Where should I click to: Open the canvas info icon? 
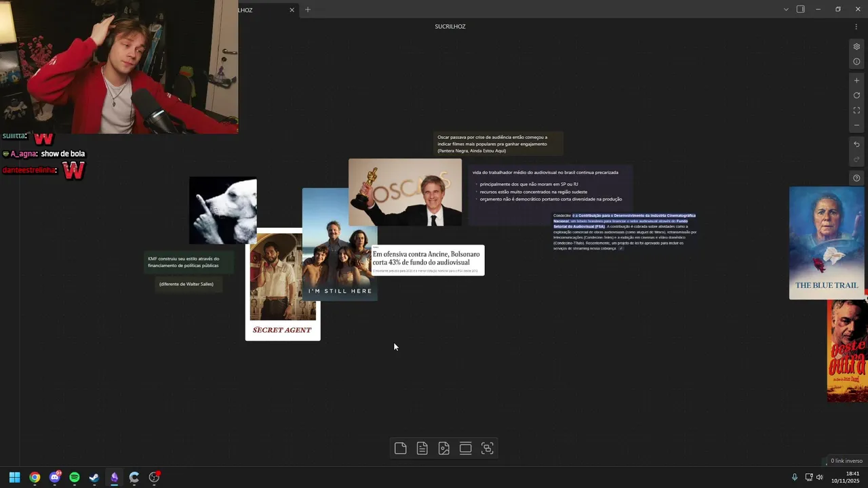(856, 62)
